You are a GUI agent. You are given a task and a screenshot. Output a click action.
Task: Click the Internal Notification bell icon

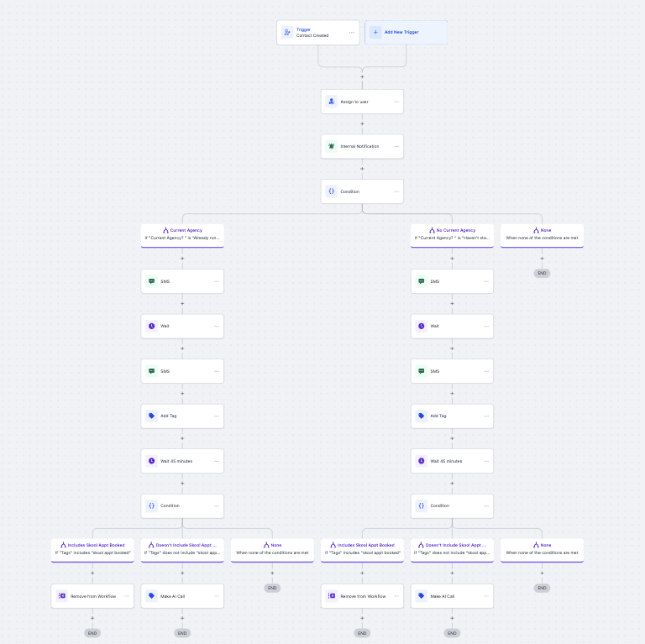coord(332,146)
